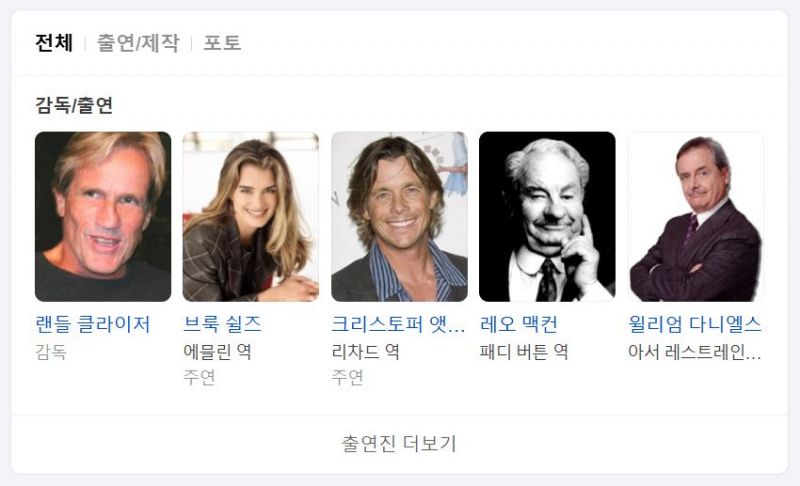Image resolution: width=800 pixels, height=486 pixels.
Task: Click the 리차드 역 role text
Action: tap(365, 352)
